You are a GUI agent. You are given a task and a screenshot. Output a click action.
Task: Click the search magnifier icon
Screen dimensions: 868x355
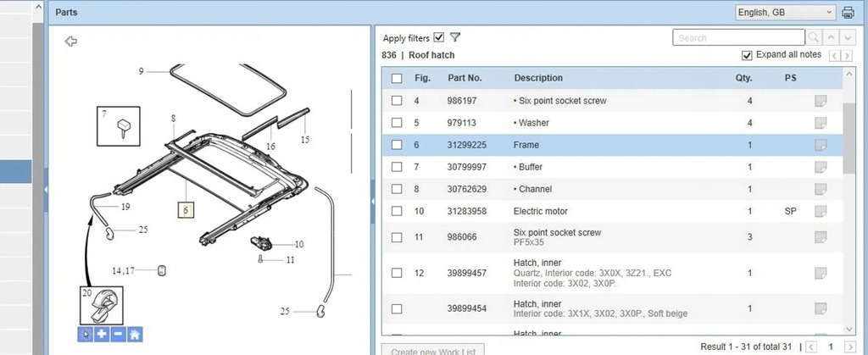813,37
